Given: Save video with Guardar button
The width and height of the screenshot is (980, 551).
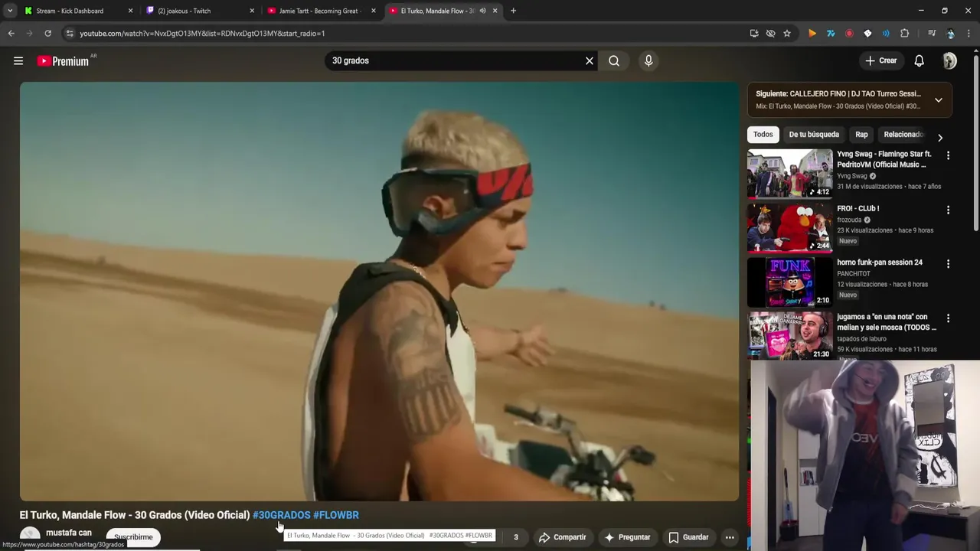Looking at the screenshot, I should click(688, 537).
